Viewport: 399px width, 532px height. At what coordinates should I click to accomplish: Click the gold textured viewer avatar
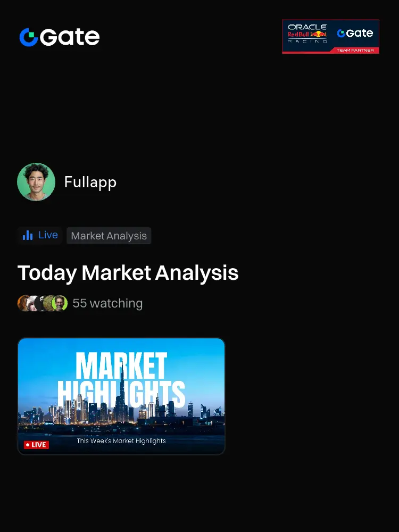(48, 303)
